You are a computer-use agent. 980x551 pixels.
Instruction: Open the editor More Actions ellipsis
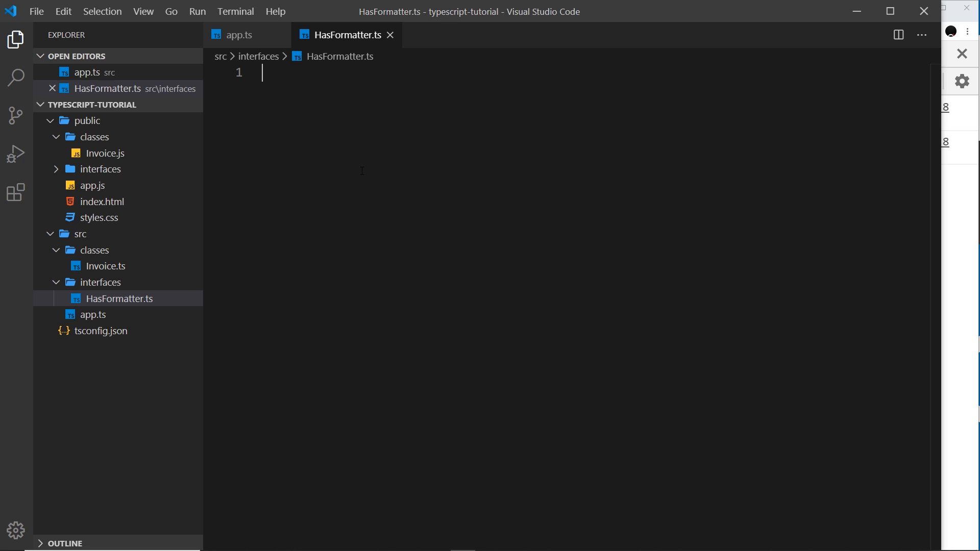pyautogui.click(x=922, y=35)
